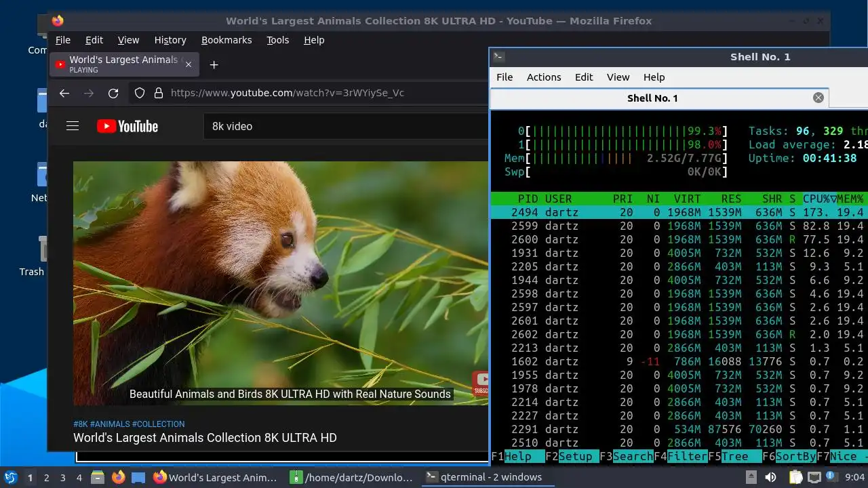Open the qterminal Actions menu
The width and height of the screenshot is (868, 488).
(544, 77)
